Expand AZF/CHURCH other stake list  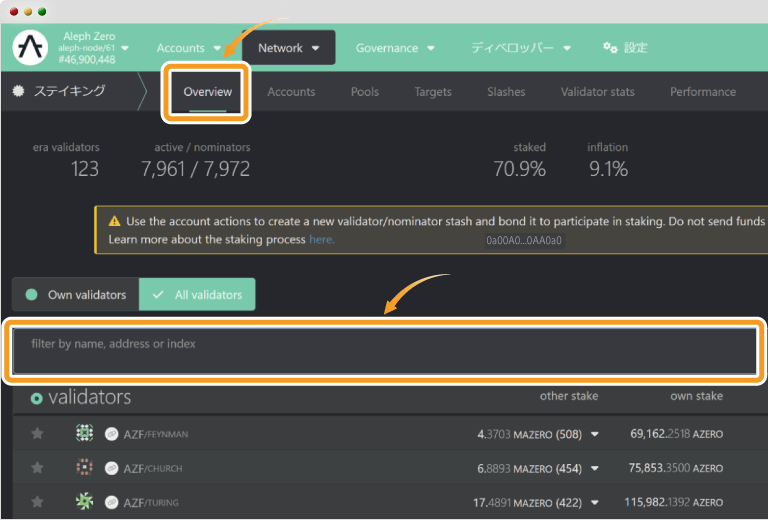click(595, 469)
